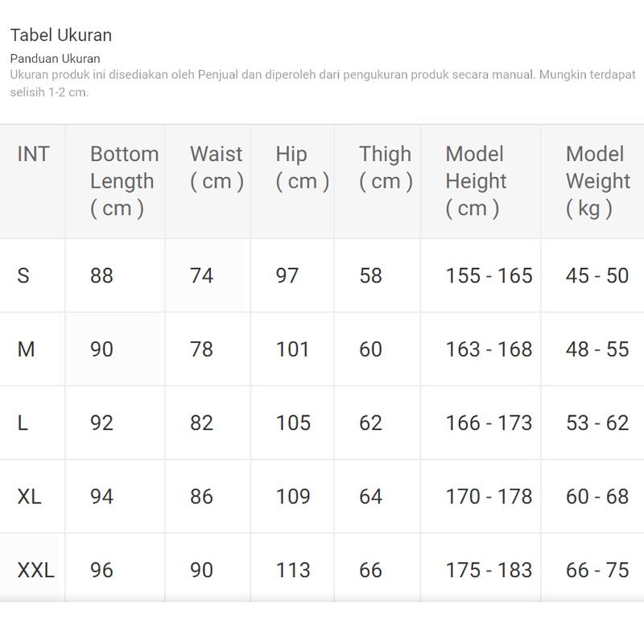
Task: Click the 'Tabel Ukuran' heading
Action: tap(61, 35)
